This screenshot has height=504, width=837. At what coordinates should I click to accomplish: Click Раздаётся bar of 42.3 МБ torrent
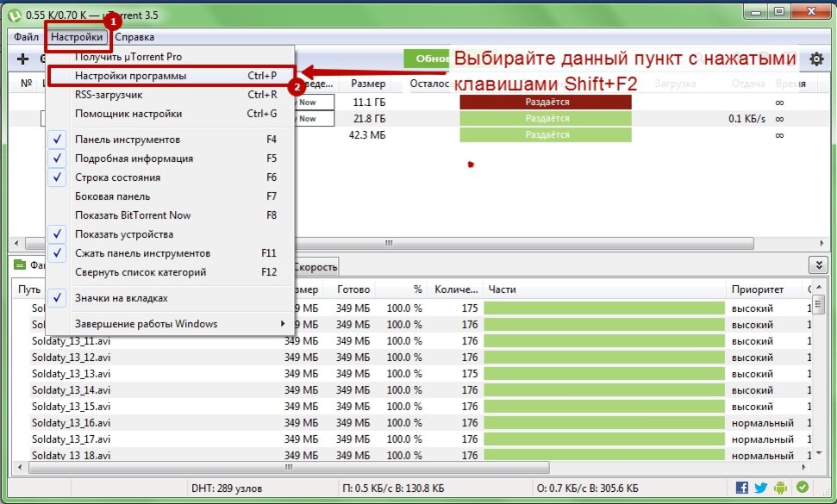pyautogui.click(x=546, y=135)
